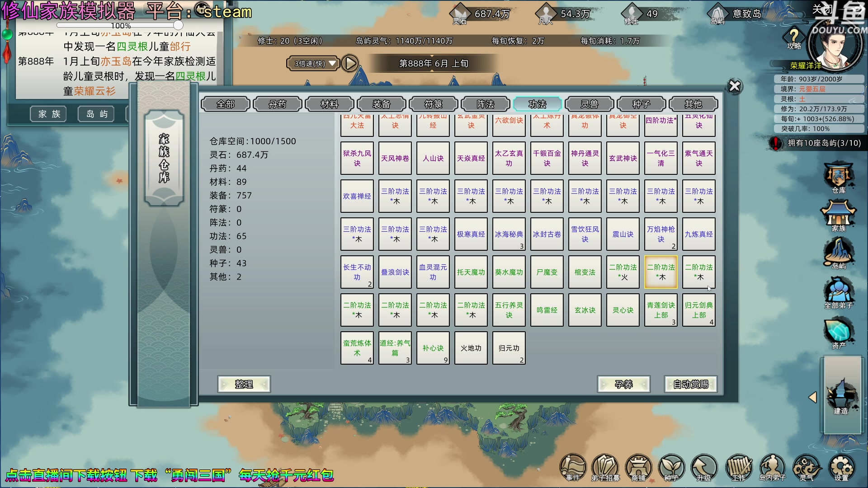Click the 自动赏赐 auto reward button

(x=690, y=384)
